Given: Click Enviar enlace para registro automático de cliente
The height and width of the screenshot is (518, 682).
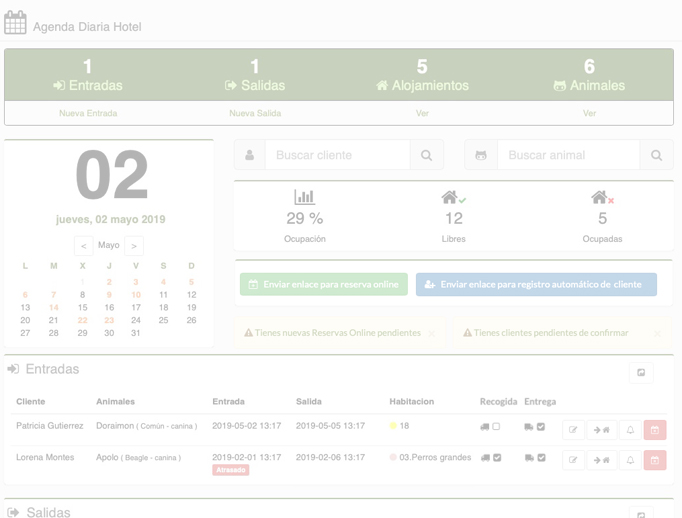Looking at the screenshot, I should point(536,284).
